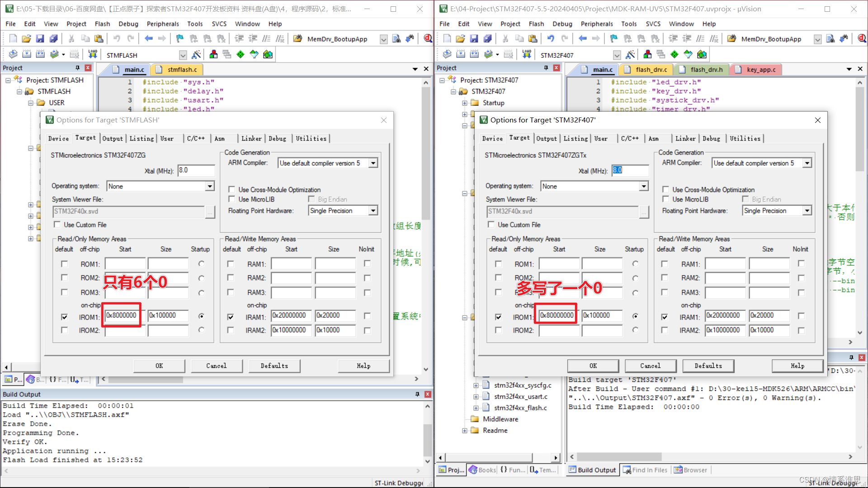Open Operating system dropdown in STM32F407 dialog
The width and height of the screenshot is (868, 488).
click(x=644, y=186)
